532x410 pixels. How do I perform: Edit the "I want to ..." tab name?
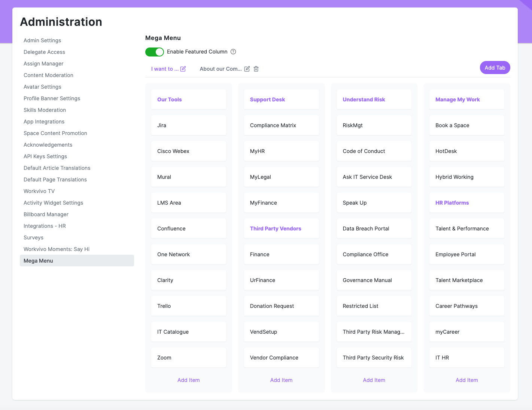coord(183,68)
